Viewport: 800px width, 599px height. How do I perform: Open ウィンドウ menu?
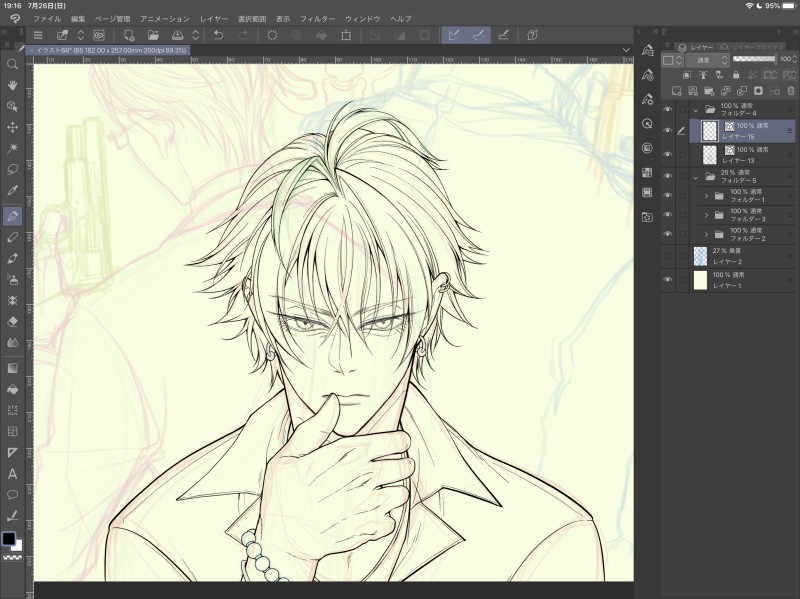pyautogui.click(x=363, y=19)
